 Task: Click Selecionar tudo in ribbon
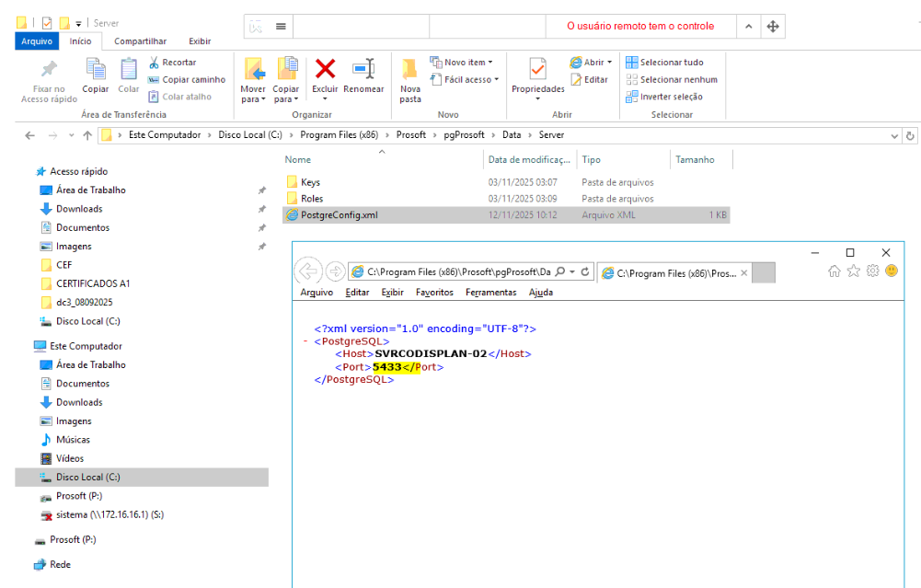point(664,63)
